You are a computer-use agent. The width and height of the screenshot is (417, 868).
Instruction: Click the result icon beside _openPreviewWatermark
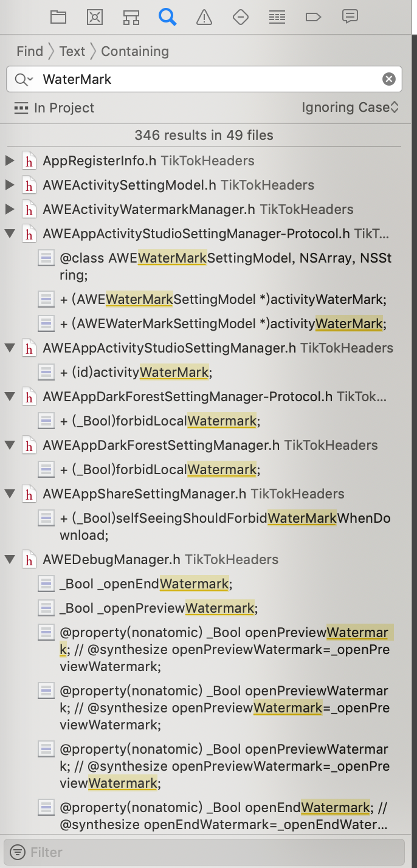click(x=46, y=608)
